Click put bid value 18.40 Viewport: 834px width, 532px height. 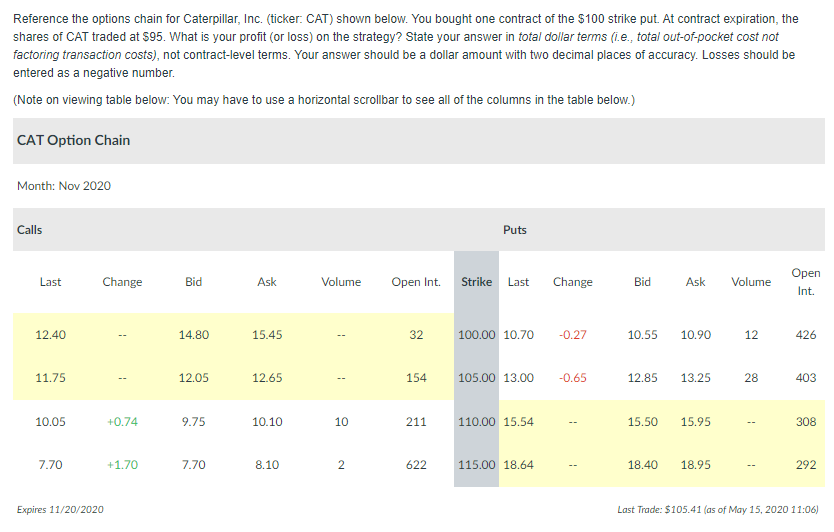click(x=642, y=465)
